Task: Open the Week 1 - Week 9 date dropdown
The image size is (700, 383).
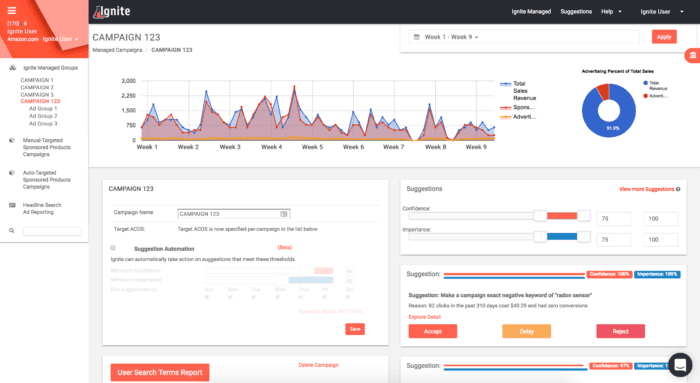Action: (451, 37)
